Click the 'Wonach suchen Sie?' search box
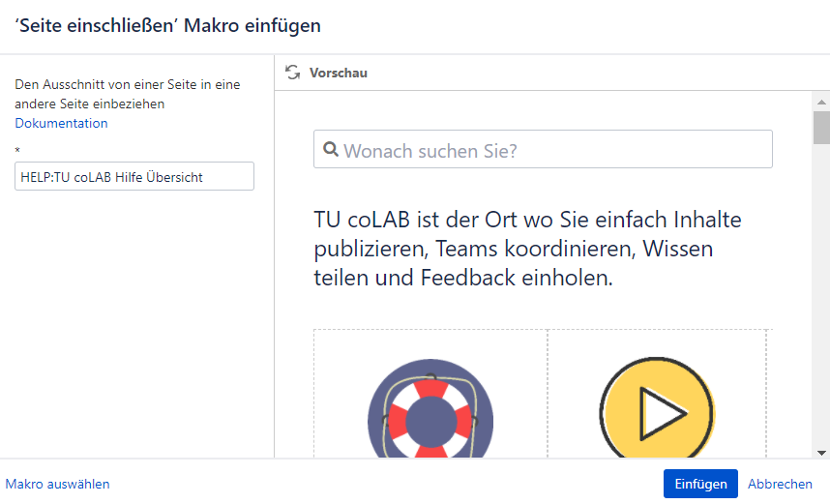This screenshot has width=830, height=504. coord(543,149)
